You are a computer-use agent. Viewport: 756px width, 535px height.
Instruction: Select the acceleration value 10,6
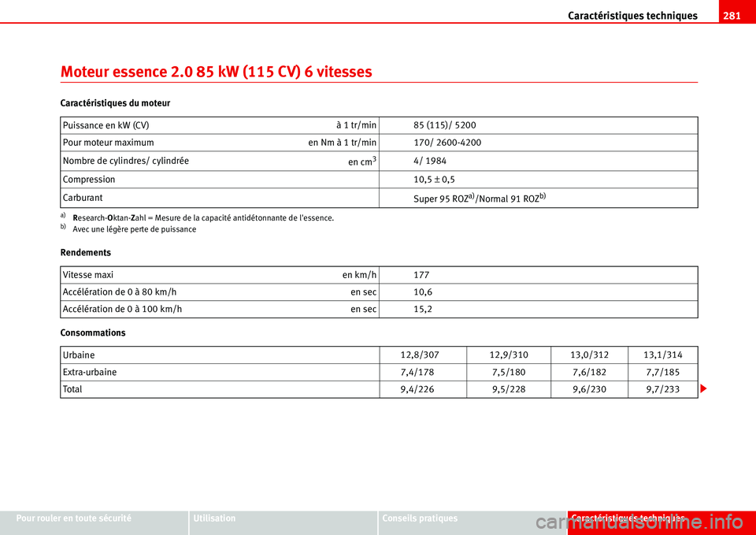point(423,292)
